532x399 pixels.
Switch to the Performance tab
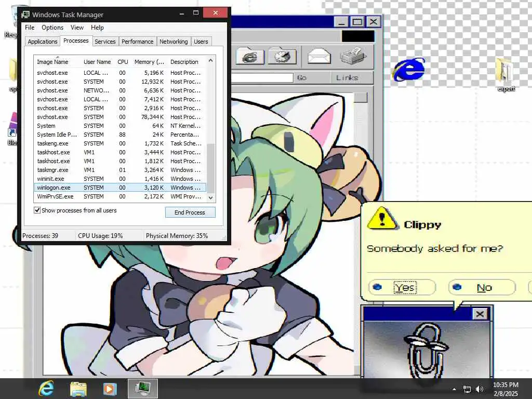(x=137, y=42)
